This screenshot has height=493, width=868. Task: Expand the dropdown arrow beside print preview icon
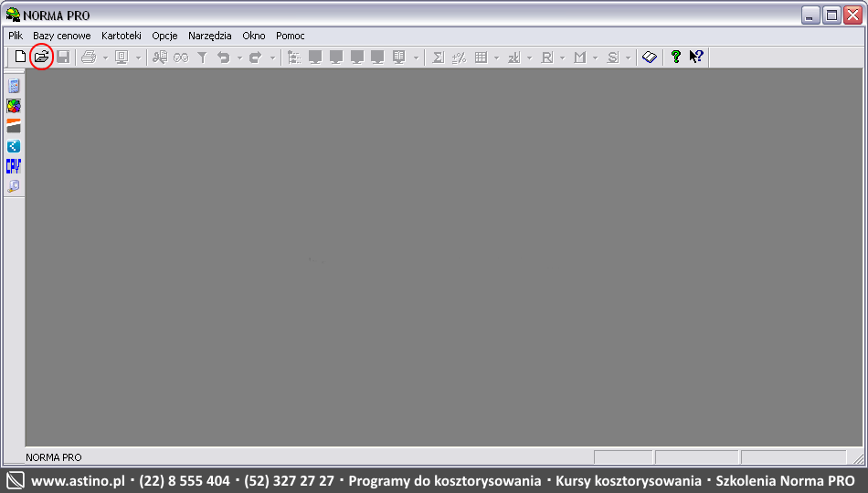pyautogui.click(x=138, y=58)
